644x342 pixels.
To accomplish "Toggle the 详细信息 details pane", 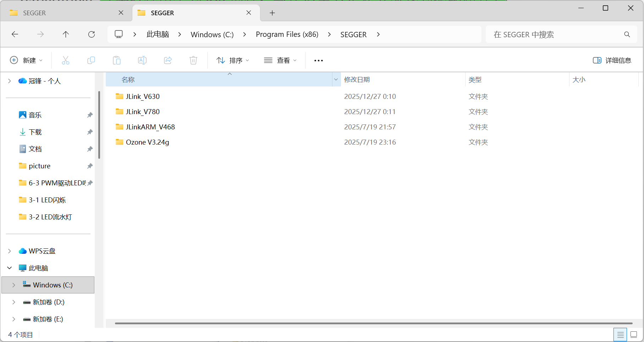I will pos(612,60).
